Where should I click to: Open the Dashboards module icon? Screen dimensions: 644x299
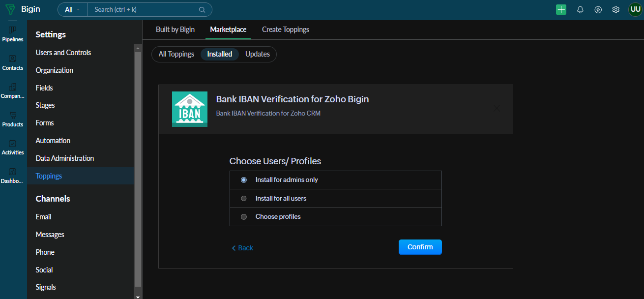point(13,172)
